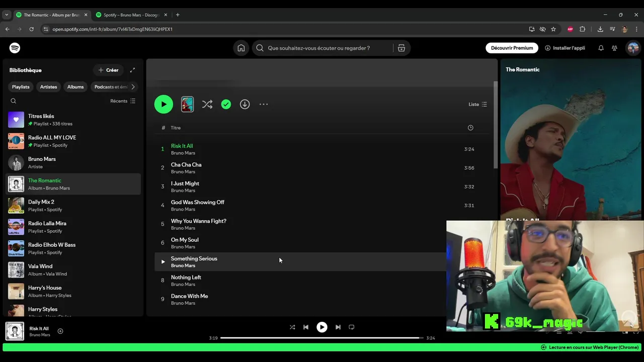This screenshot has width=644, height=362.
Task: Toggle shuffle in player controls
Action: [292, 327]
